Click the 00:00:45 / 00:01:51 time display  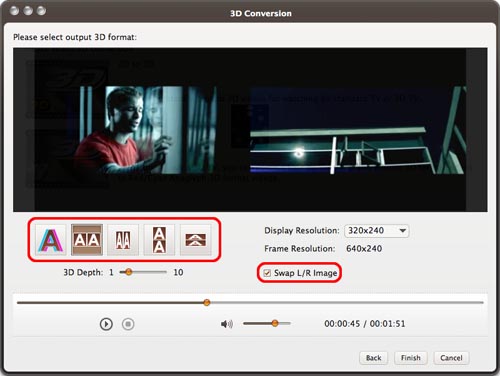click(365, 324)
